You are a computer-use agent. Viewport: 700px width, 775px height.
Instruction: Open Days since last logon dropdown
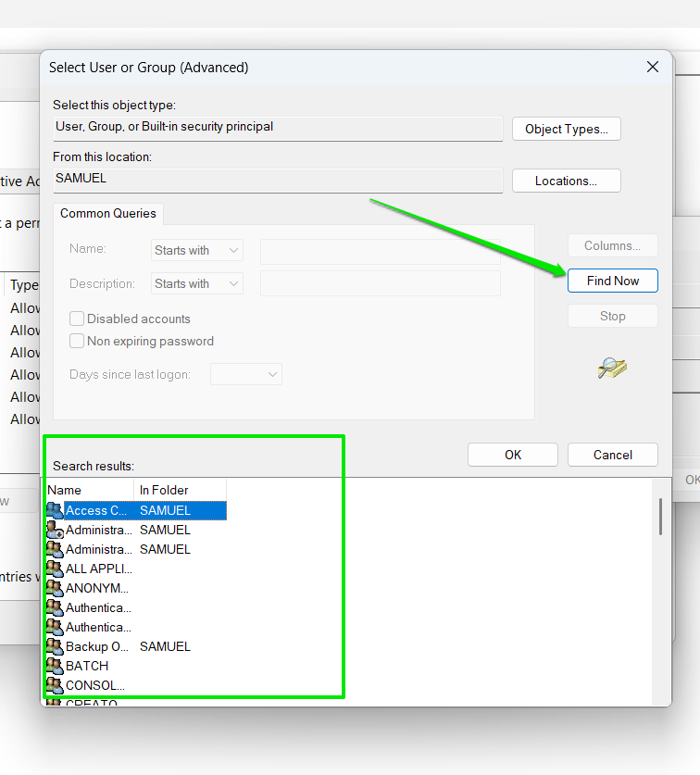pos(246,374)
